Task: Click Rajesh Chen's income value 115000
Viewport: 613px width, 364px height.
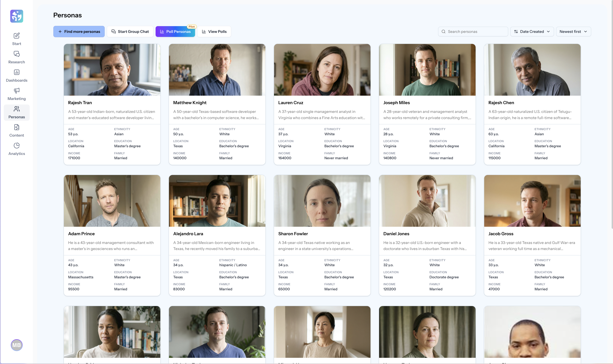Action: [494, 158]
